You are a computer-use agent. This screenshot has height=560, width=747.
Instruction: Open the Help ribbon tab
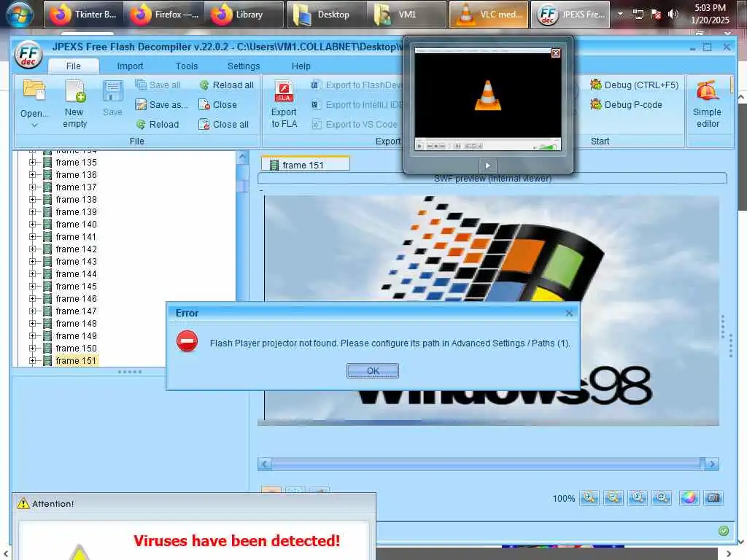pyautogui.click(x=301, y=66)
